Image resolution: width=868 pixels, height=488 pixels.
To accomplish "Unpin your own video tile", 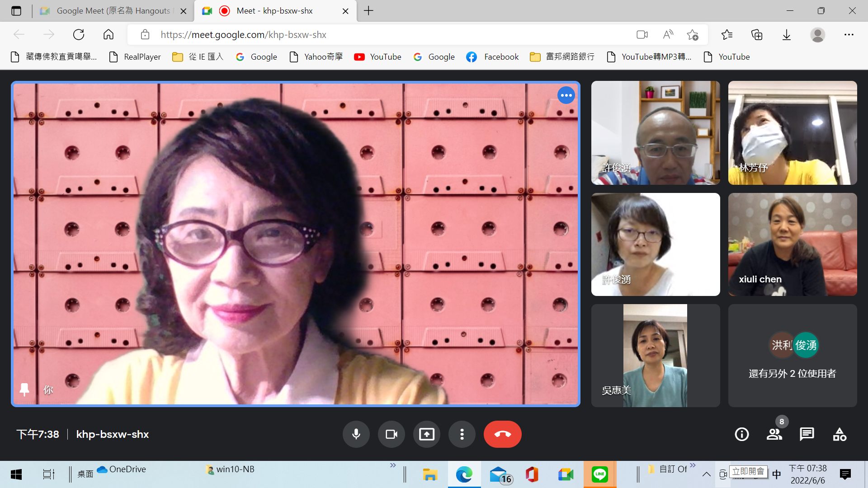I will 24,389.
